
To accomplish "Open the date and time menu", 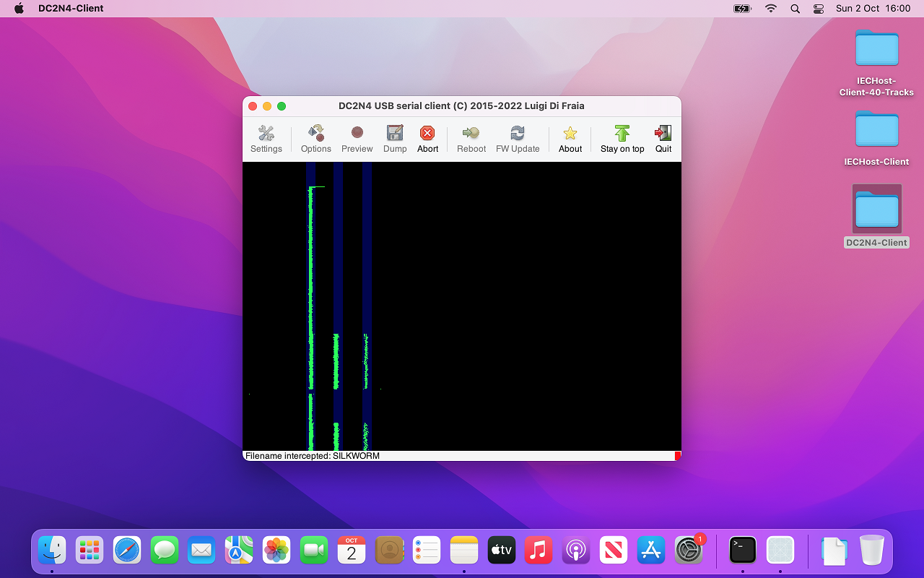I will pos(873,9).
